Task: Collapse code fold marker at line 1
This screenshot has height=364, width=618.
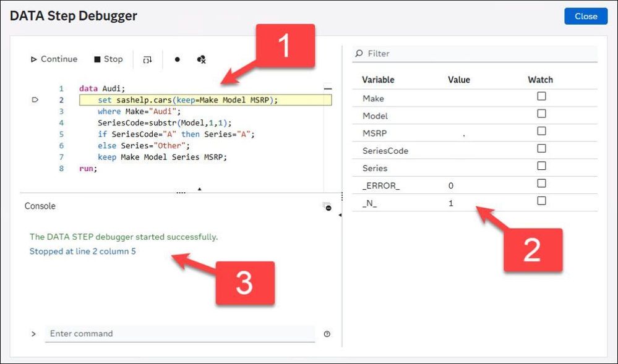Action: click(327, 88)
